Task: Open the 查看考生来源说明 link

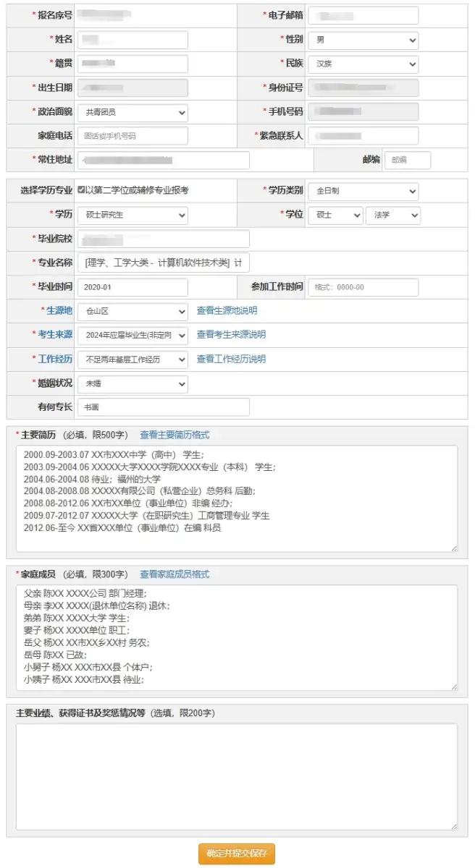Action: click(x=231, y=335)
